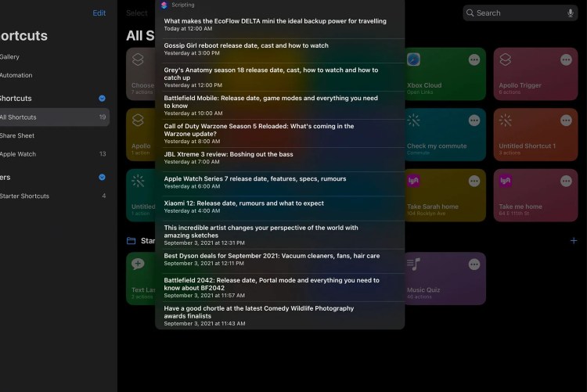Click the Lyft icon on Take me home
The image size is (587, 392).
(x=506, y=181)
